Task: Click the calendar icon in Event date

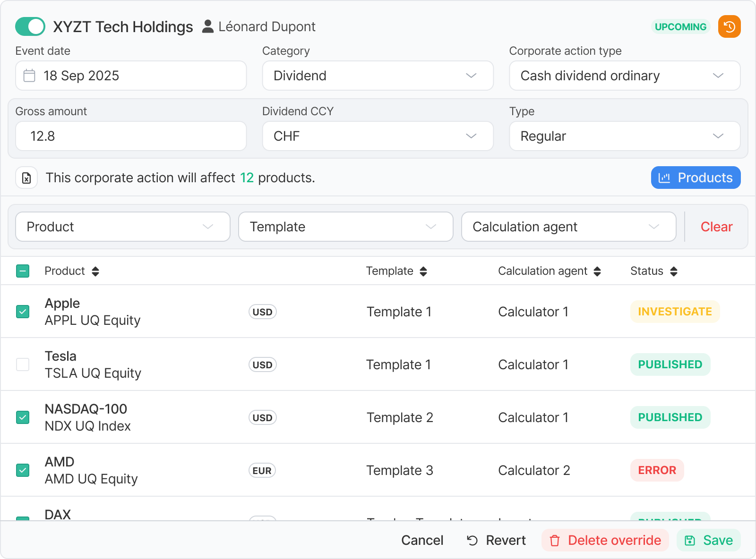Action: pyautogui.click(x=29, y=76)
